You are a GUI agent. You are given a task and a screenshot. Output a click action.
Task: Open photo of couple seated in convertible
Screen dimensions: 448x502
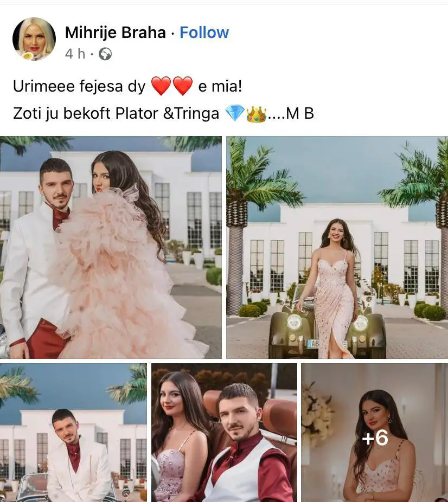point(224,433)
